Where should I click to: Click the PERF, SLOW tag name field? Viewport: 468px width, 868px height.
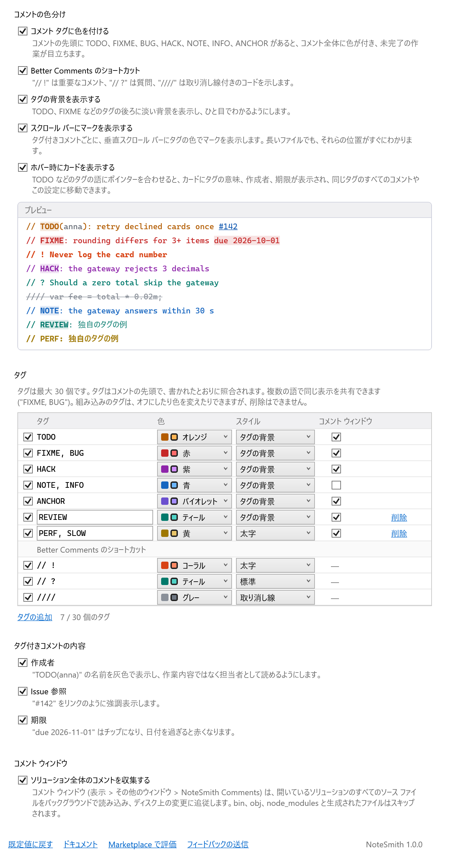95,534
